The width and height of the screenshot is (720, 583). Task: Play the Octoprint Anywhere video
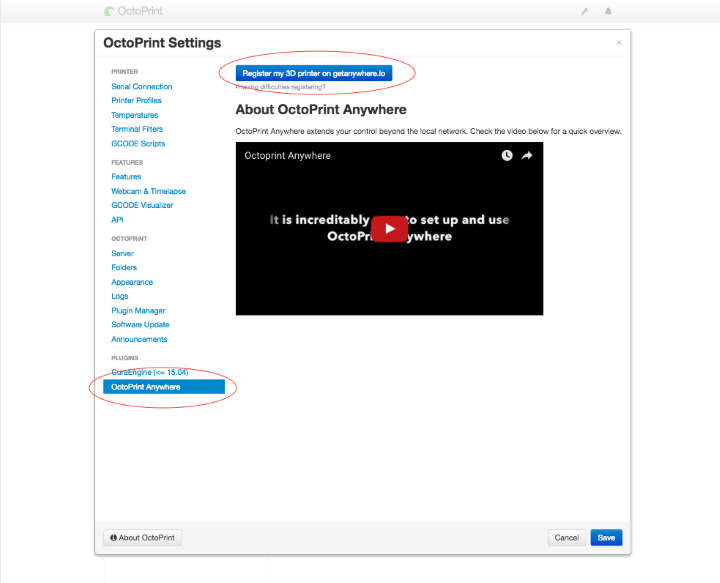pos(389,229)
